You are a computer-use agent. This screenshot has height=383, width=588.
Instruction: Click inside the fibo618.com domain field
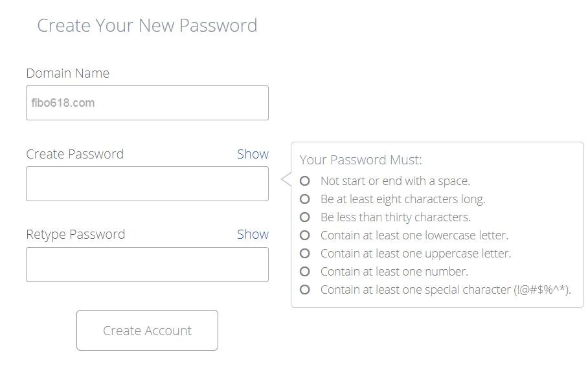coord(147,102)
